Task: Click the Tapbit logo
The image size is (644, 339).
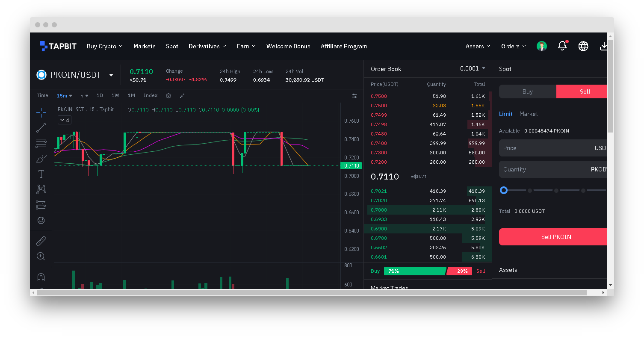Action: [58, 46]
